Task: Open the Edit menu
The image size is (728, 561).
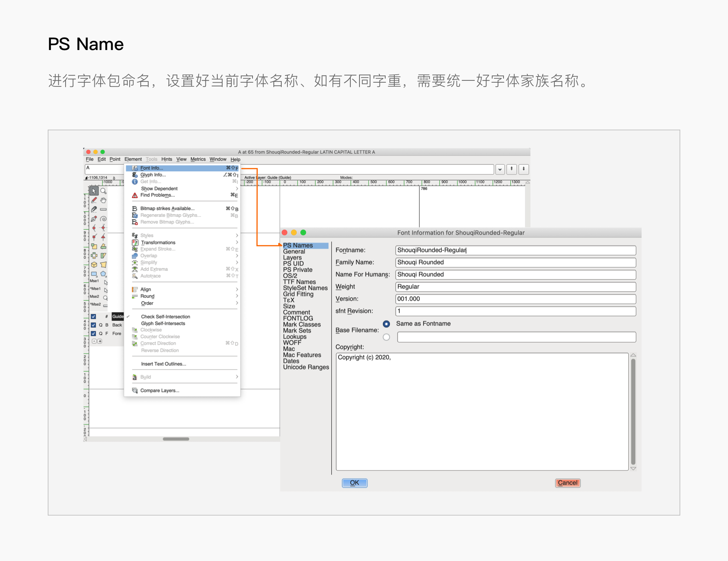Action: 102,159
